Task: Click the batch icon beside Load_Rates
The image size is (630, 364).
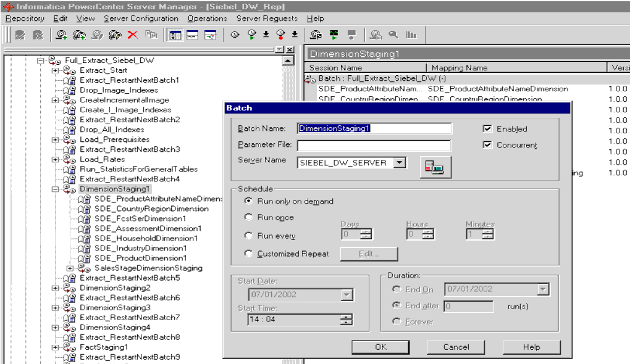Action: point(70,159)
